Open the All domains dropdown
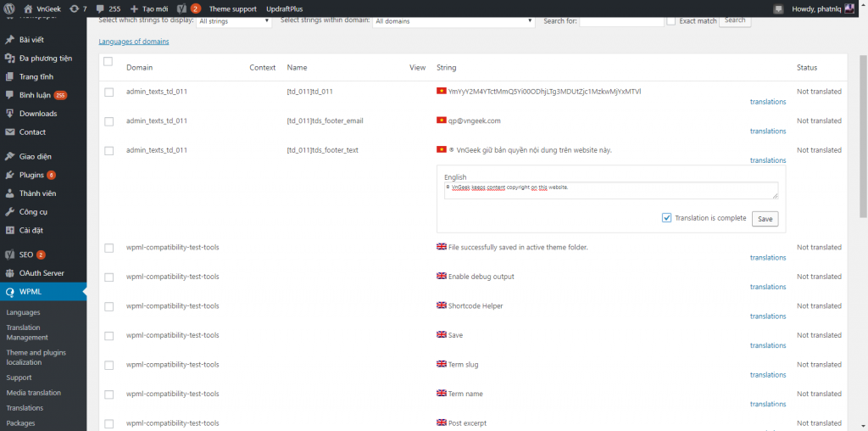Image resolution: width=868 pixels, height=431 pixels. coord(453,21)
